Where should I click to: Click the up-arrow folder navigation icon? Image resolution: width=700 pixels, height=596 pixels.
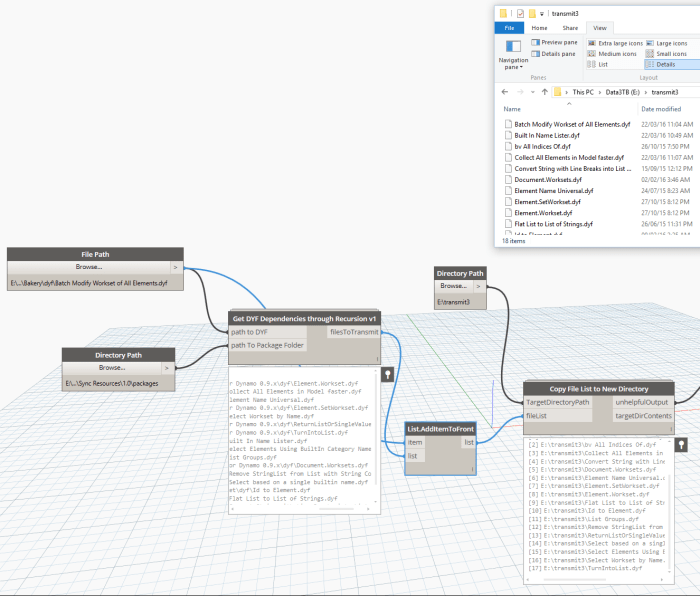543,91
